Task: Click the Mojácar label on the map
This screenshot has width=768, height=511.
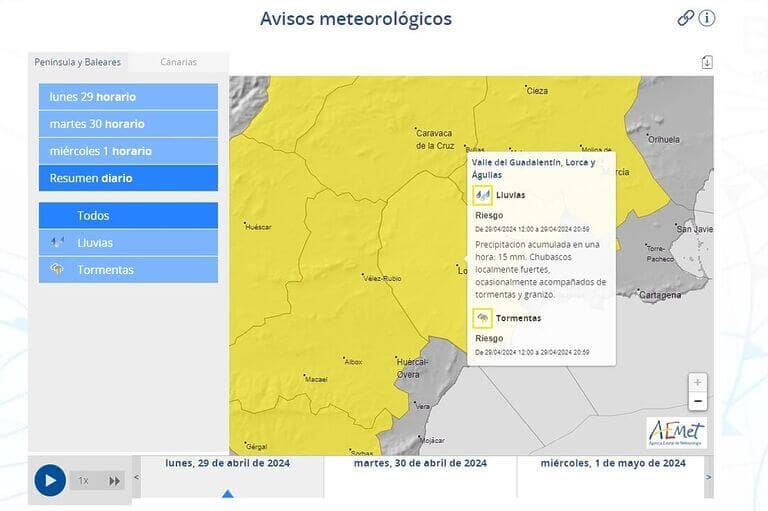Action: [432, 440]
